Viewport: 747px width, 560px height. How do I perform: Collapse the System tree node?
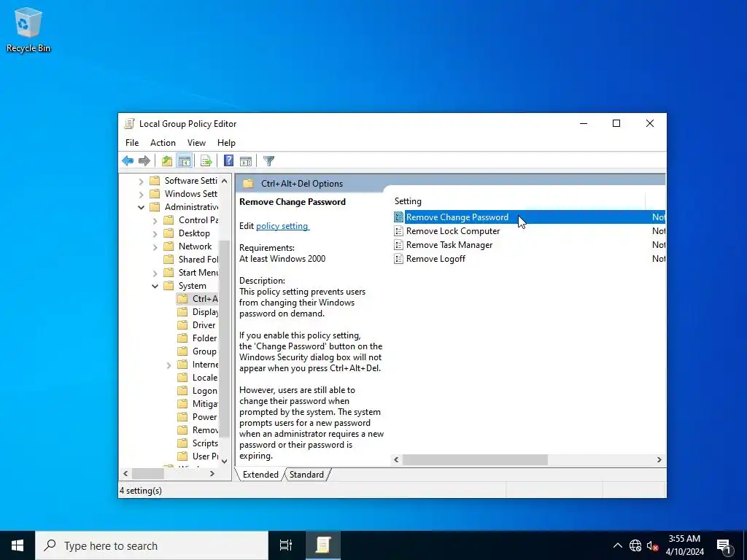[155, 286]
